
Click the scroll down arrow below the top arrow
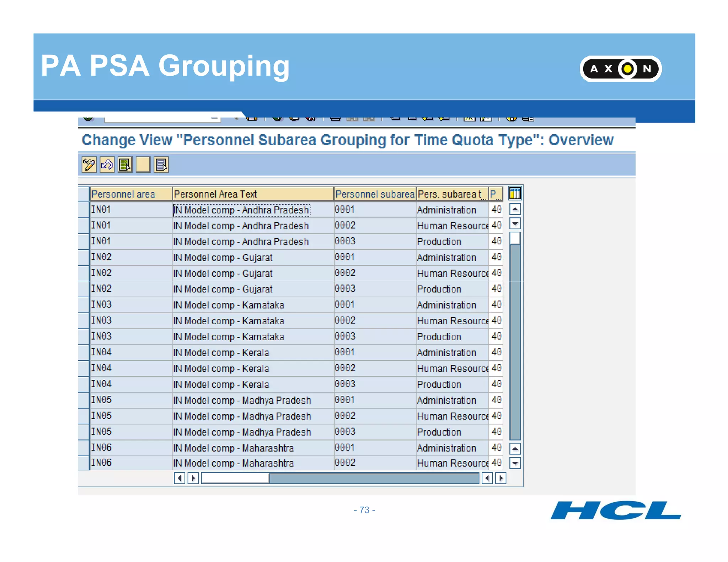coord(515,223)
